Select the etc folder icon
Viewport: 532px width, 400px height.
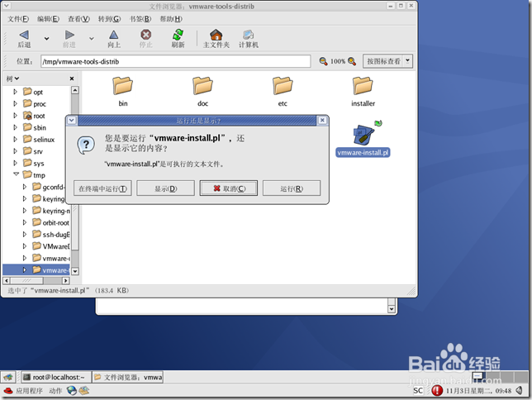283,86
